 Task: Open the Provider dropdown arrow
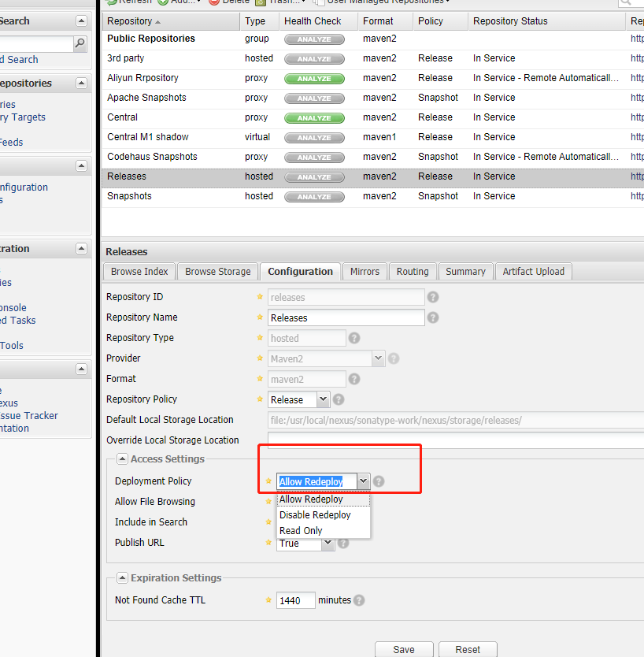378,358
